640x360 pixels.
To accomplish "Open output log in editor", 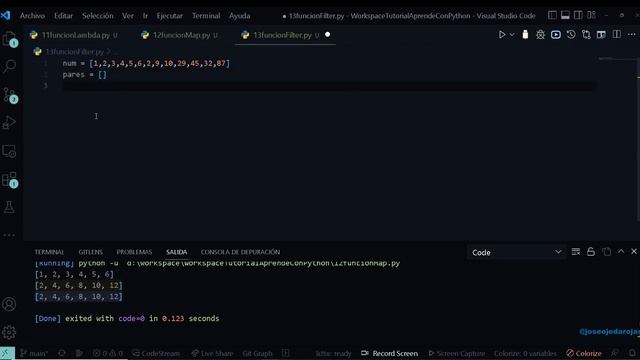I will click(x=607, y=252).
